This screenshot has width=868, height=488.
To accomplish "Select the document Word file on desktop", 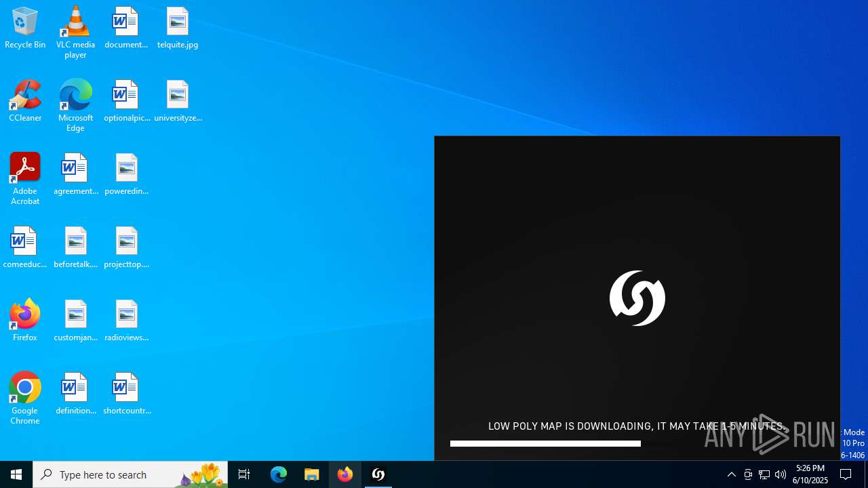I will (126, 28).
